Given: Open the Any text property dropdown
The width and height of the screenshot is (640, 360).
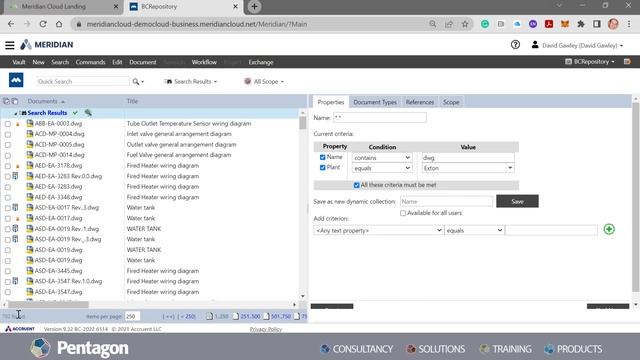Looking at the screenshot, I should [379, 231].
